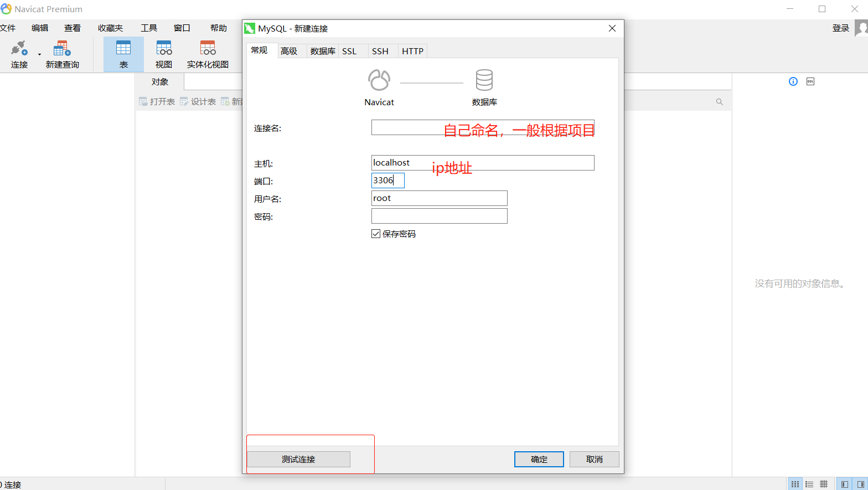Click the 测试连接 button

pos(298,459)
